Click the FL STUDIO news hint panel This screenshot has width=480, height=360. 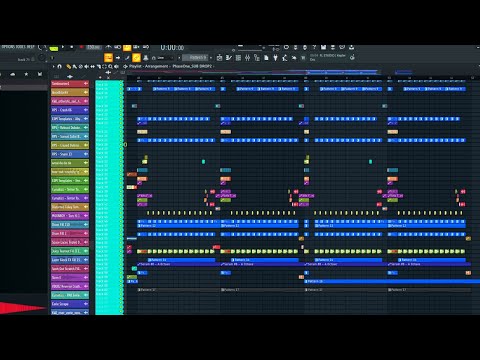point(328,57)
